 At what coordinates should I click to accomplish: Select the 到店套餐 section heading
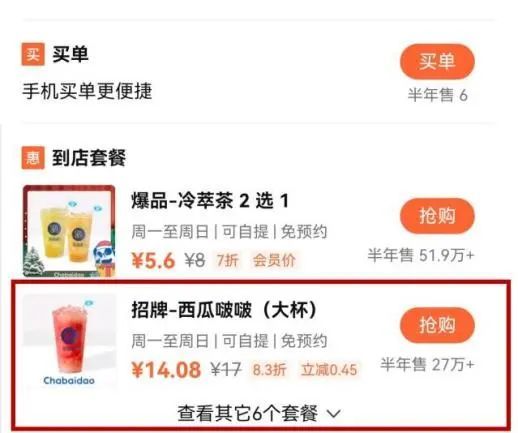(89, 158)
